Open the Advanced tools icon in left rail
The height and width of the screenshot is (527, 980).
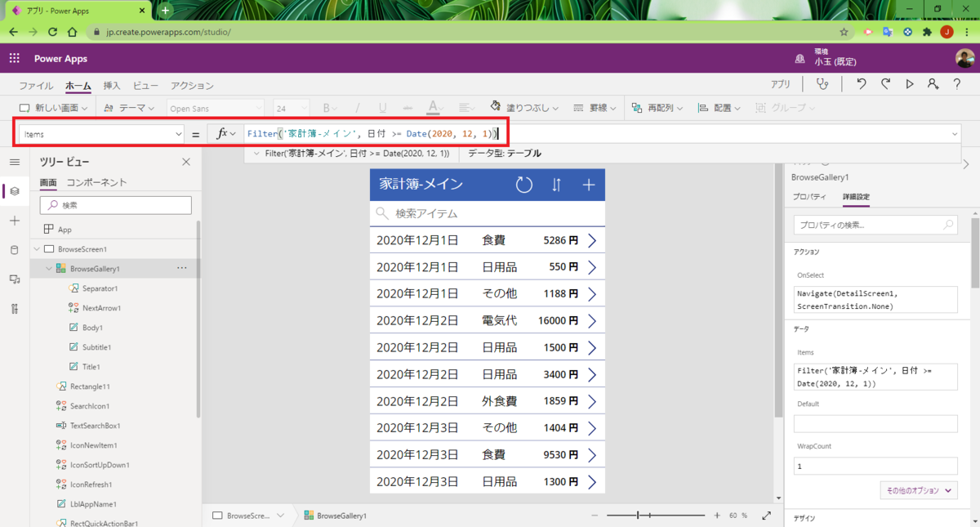pos(15,309)
